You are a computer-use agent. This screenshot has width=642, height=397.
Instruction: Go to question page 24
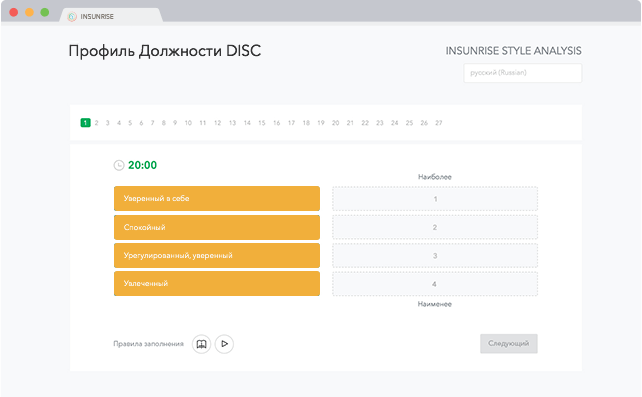point(394,123)
